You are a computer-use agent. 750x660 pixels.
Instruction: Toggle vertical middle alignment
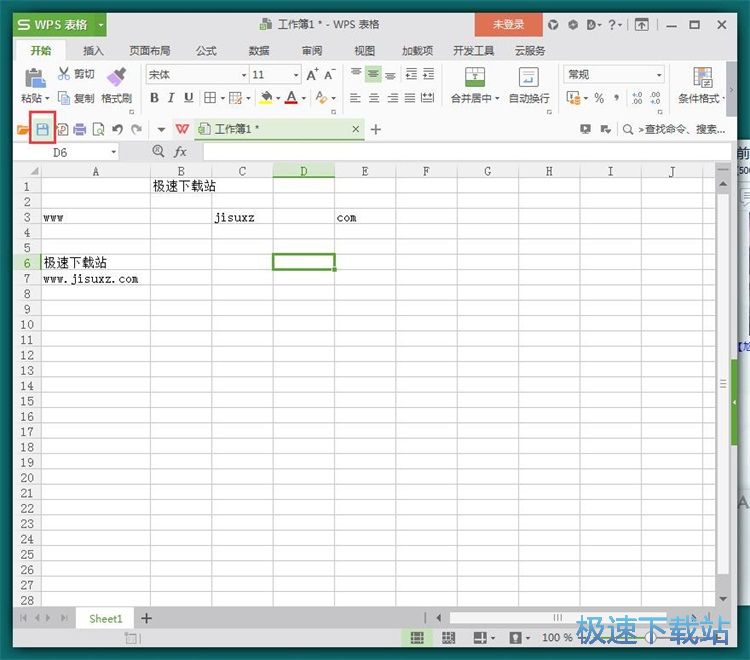coord(373,74)
